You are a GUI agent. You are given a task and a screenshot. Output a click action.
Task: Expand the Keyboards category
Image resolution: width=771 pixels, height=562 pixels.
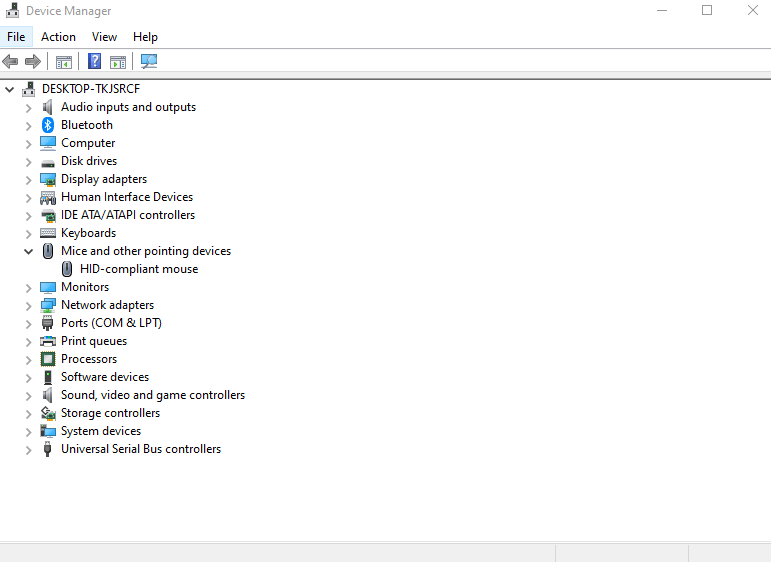click(29, 234)
